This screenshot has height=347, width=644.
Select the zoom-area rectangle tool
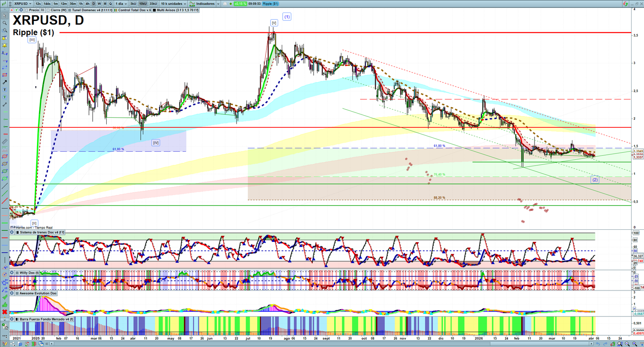click(4, 30)
